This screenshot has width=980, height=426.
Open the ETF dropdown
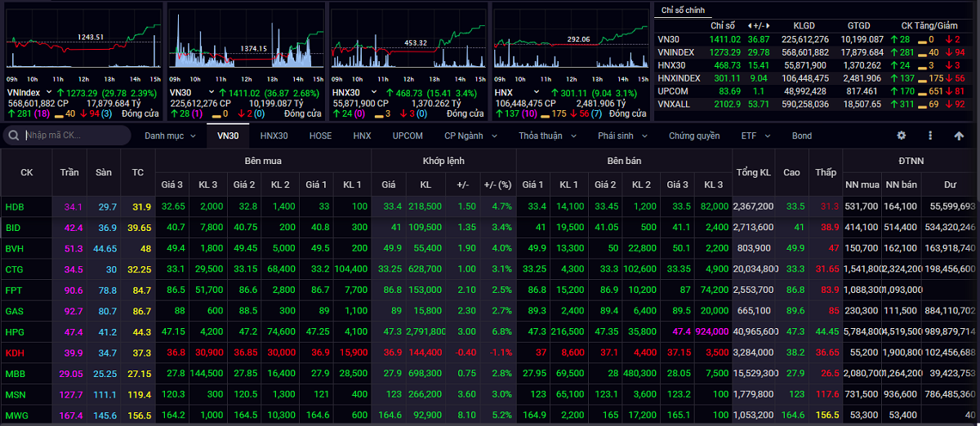[x=754, y=135]
